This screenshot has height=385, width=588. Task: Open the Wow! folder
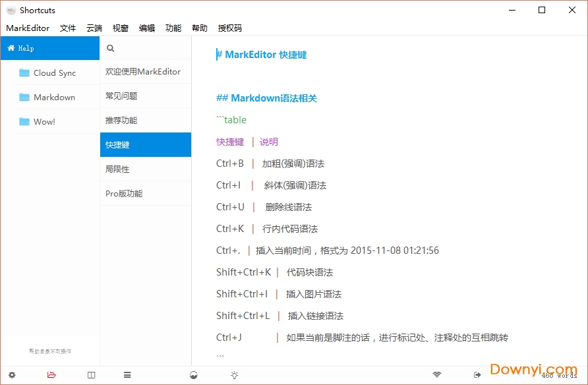coord(44,122)
